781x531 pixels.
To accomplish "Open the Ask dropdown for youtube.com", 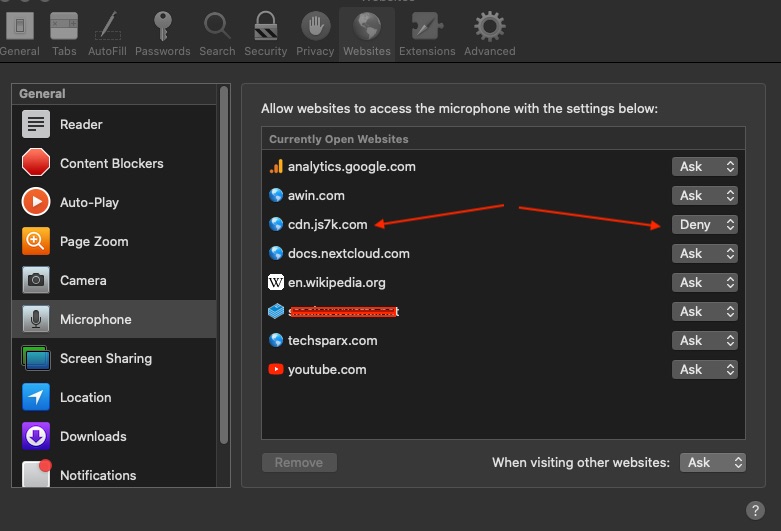I will pyautogui.click(x=705, y=369).
